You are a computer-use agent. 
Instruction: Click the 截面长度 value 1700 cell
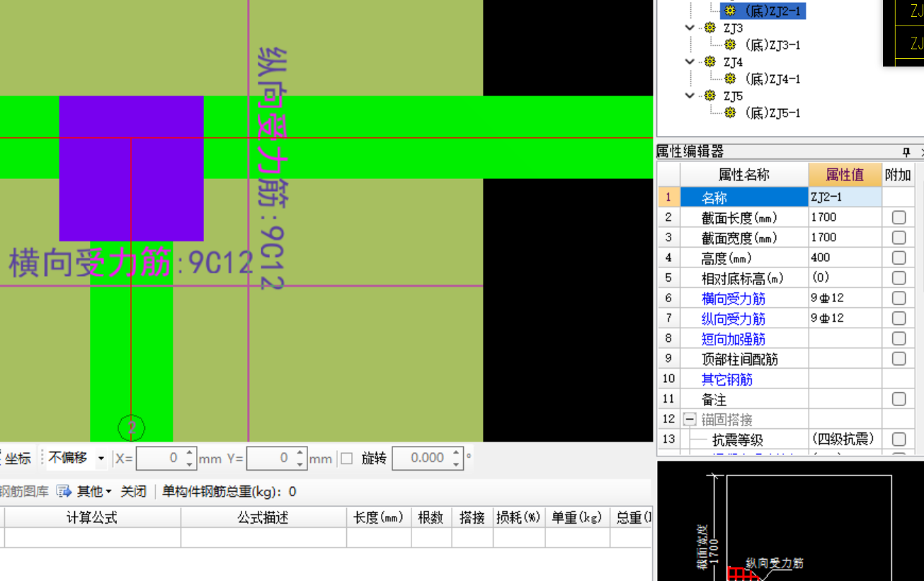pos(845,217)
